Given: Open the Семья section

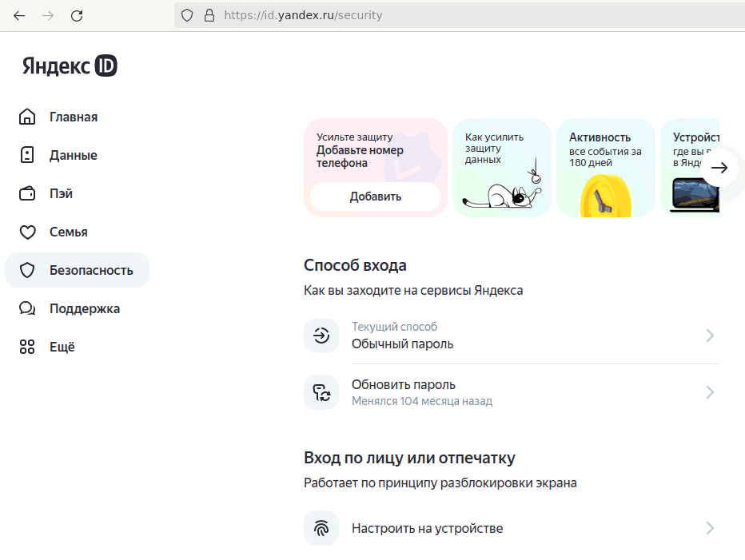Looking at the screenshot, I should [69, 232].
